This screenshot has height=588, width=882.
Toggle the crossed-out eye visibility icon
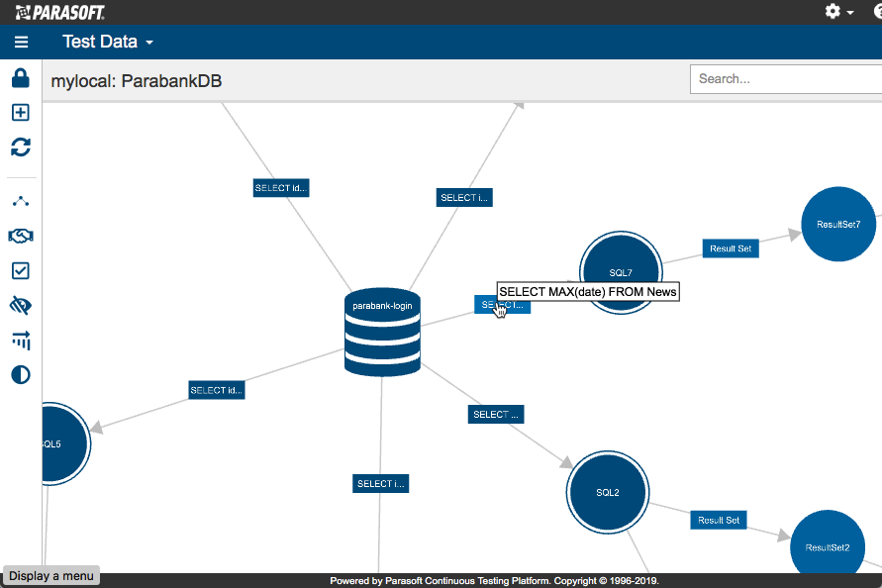click(x=21, y=306)
